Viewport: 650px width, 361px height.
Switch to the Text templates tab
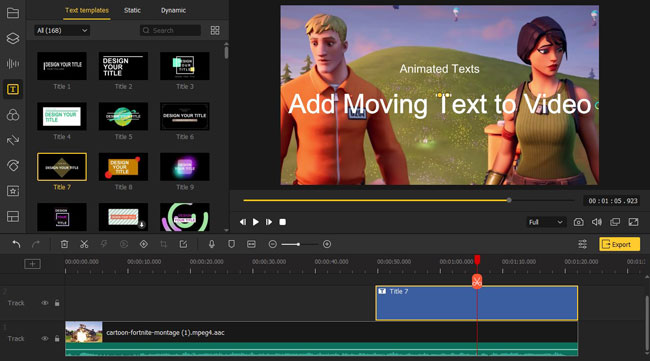coord(87,10)
